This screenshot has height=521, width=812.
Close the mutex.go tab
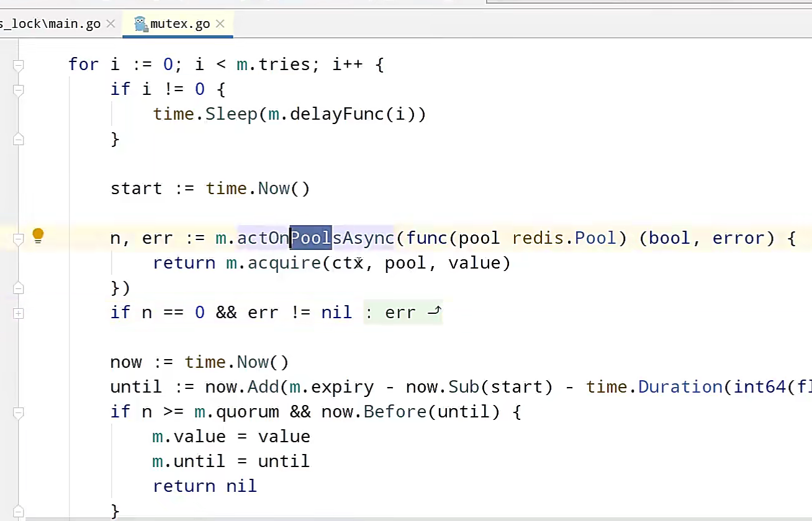coord(220,24)
